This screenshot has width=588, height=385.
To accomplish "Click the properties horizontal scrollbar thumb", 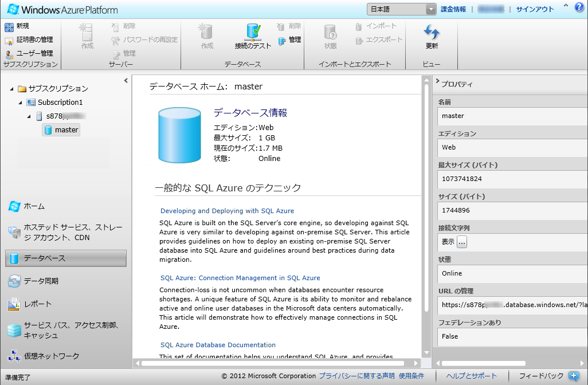I will (x=484, y=363).
